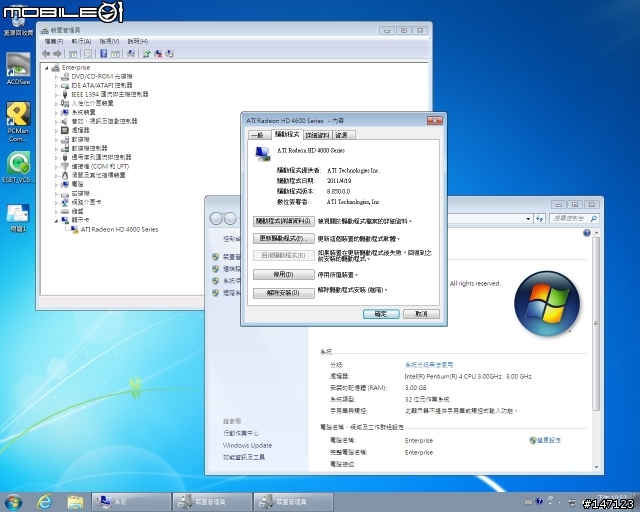Switch to the 詳細資料 tab in Properties dialog

point(318,135)
